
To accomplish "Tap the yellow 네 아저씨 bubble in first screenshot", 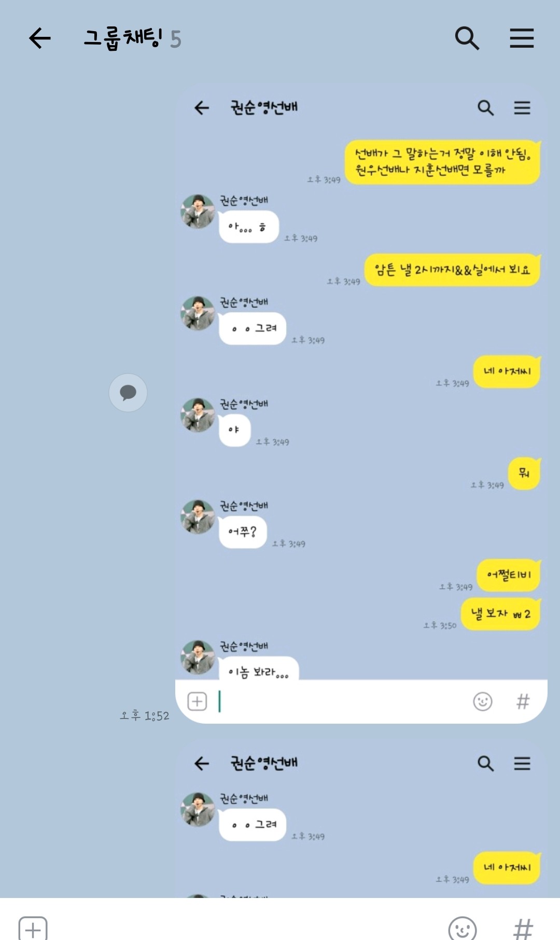I will coord(507,371).
